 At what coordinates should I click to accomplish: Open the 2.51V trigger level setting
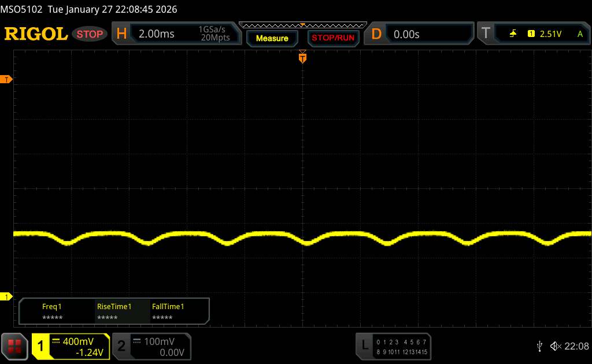coord(550,34)
